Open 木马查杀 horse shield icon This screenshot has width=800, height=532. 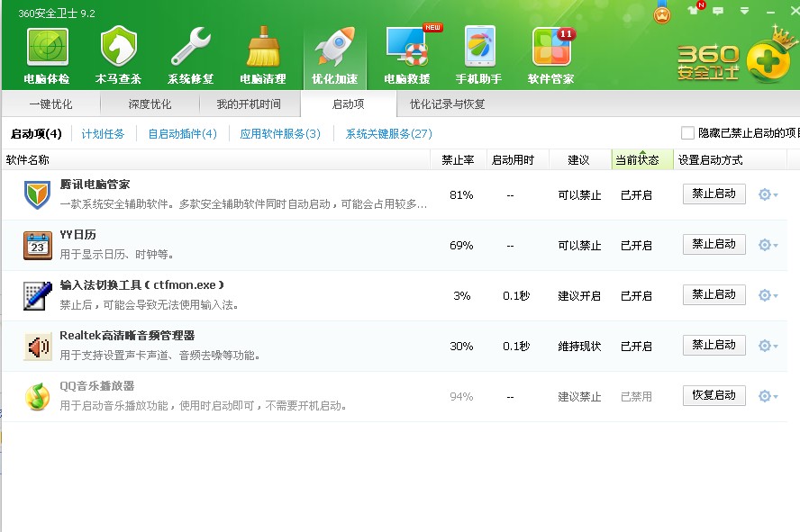coord(118,47)
